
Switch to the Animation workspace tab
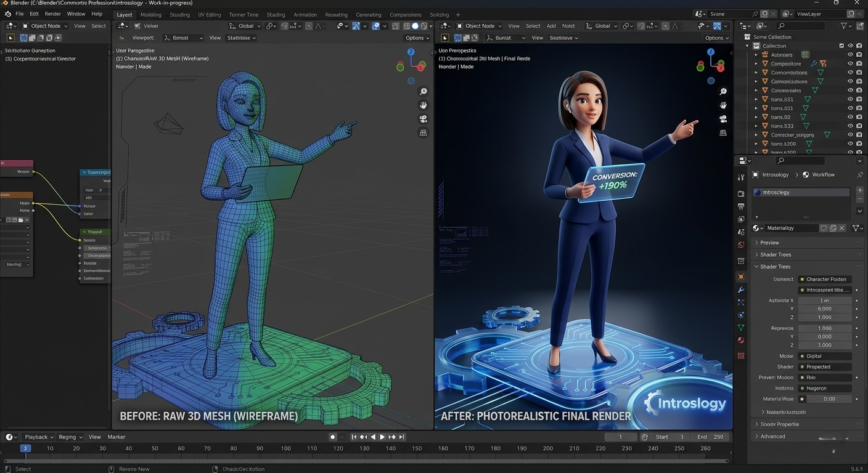tap(304, 14)
